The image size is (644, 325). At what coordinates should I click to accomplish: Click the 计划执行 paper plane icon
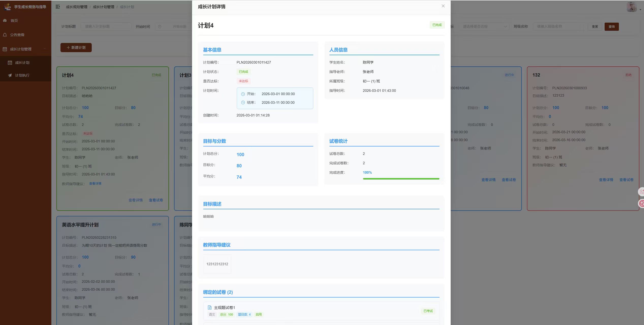tap(10, 75)
